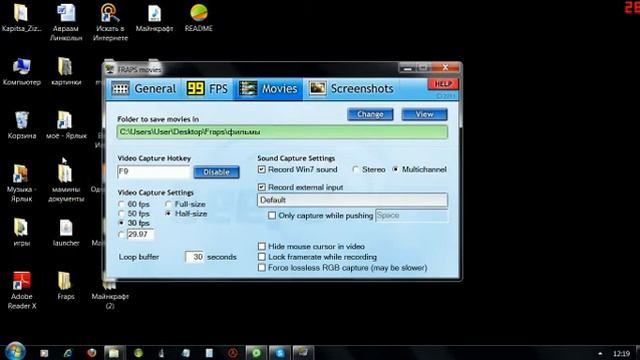The height and width of the screenshot is (360, 640).
Task: Select the Компьютер desktop icon
Action: pos(21,67)
